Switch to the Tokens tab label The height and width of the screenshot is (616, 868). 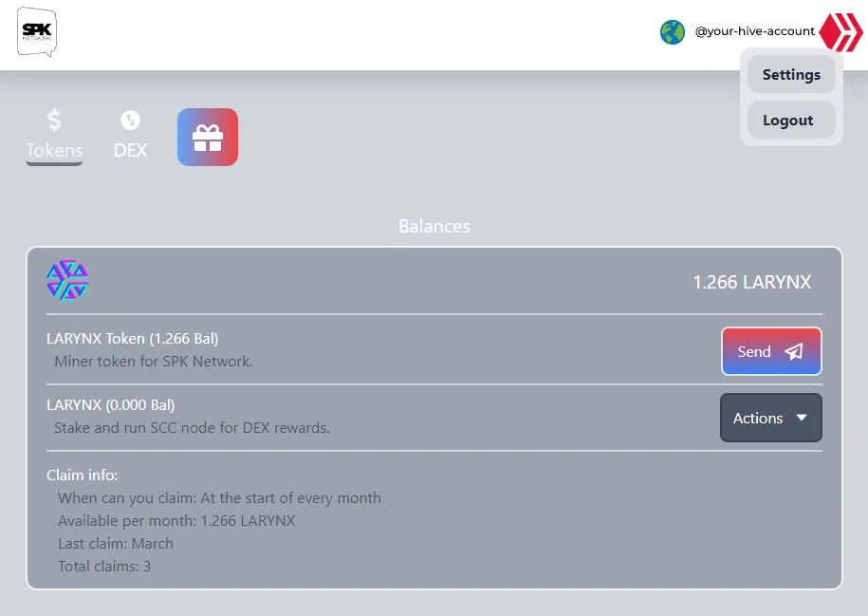tap(54, 150)
